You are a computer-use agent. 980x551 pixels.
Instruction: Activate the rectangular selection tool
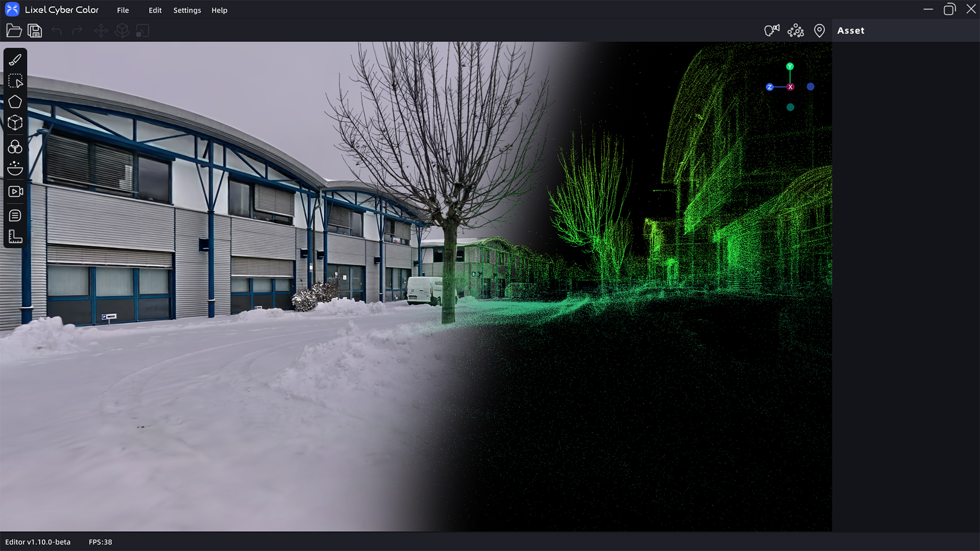[x=15, y=81]
